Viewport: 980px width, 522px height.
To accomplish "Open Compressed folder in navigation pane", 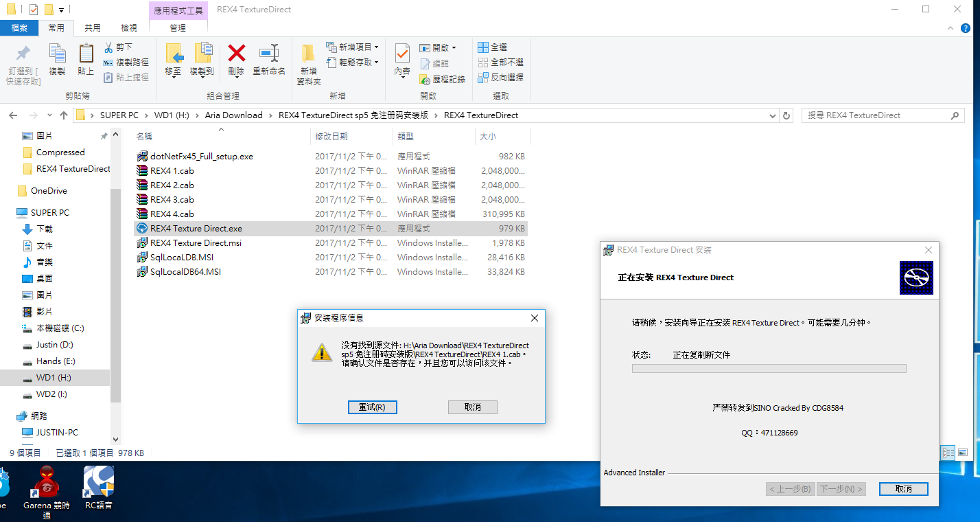I will coord(60,152).
